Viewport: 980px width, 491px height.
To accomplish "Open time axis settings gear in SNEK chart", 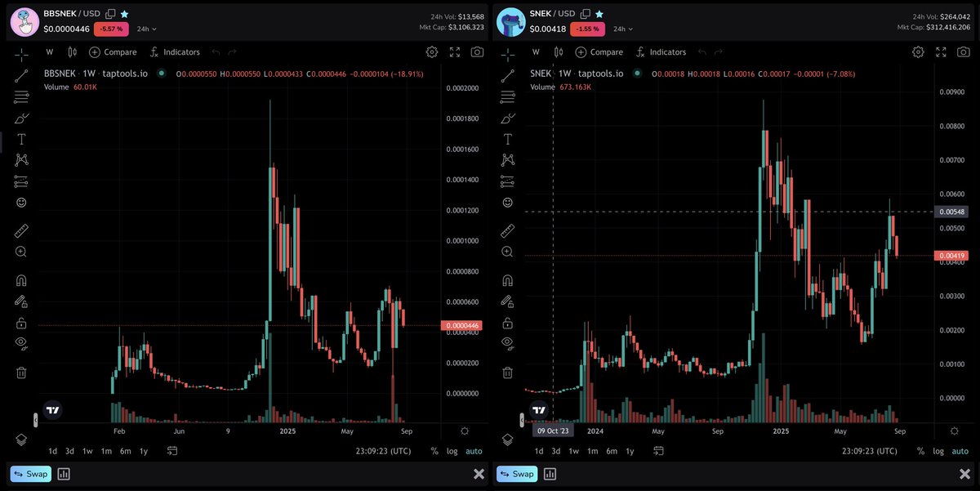I will (x=954, y=431).
